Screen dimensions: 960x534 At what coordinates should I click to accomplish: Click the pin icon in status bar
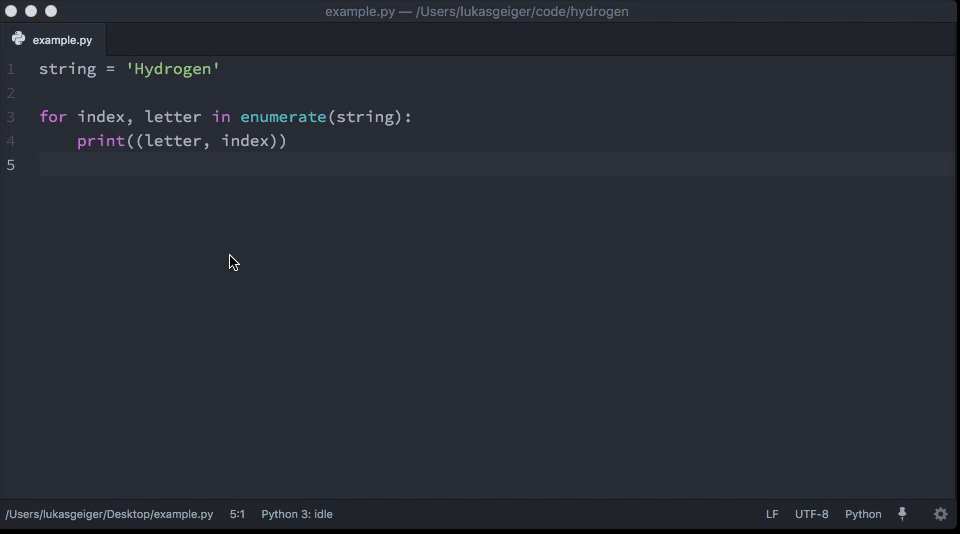click(x=902, y=514)
